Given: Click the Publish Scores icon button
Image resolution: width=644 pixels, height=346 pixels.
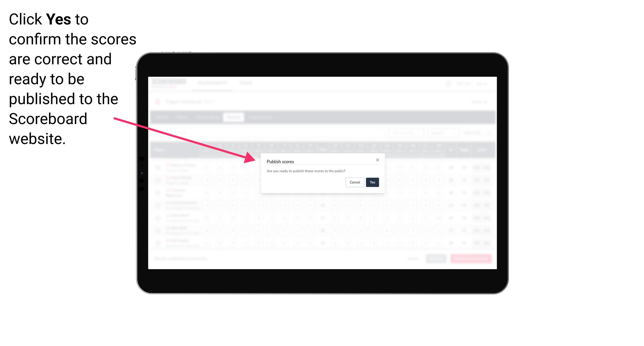Looking at the screenshot, I should coord(372,182).
